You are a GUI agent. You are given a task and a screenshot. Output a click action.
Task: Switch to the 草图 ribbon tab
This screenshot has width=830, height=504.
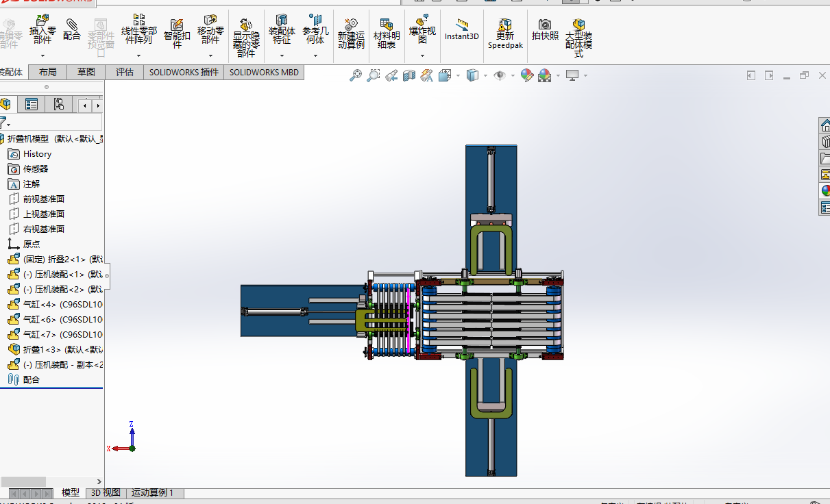(86, 72)
